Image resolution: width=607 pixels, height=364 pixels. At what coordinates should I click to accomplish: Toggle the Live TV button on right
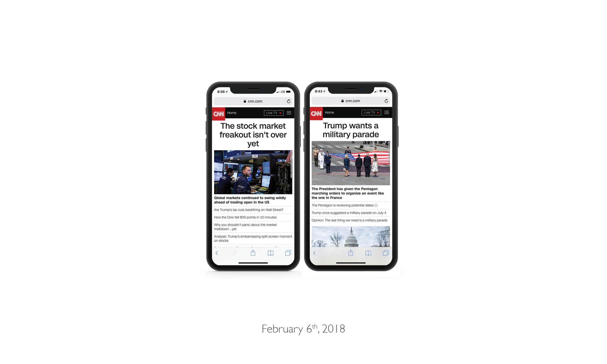(x=371, y=113)
